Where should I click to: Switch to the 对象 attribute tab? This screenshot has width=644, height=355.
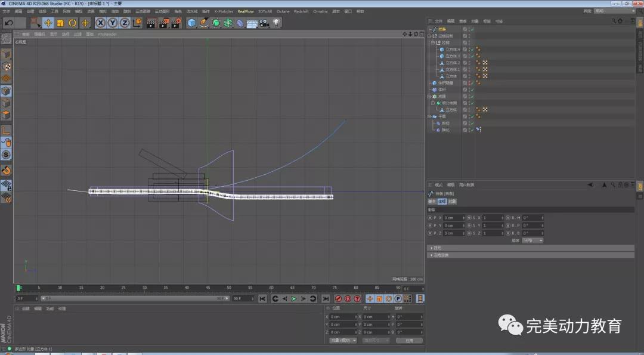tap(452, 201)
